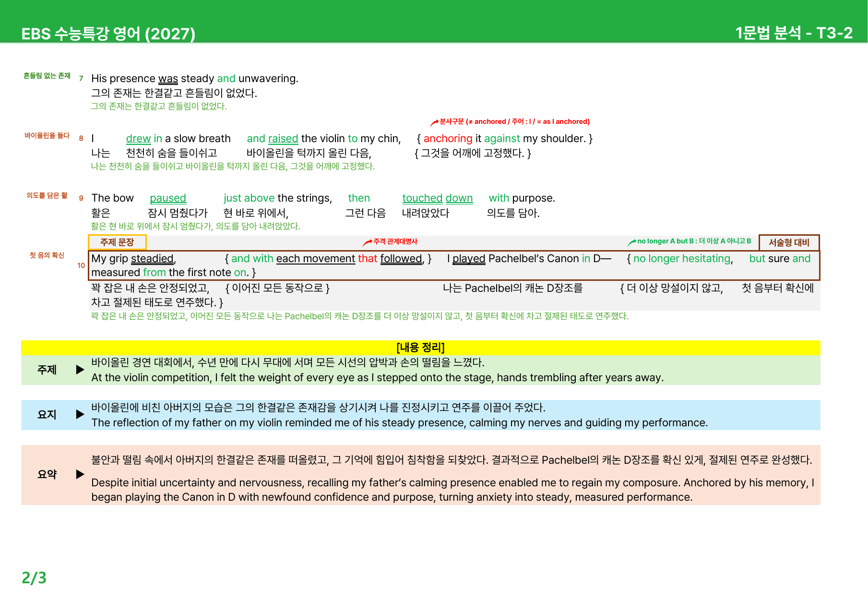Click the yellow [내용 정리] header bar
The height and width of the screenshot is (614, 868).
[x=421, y=347]
